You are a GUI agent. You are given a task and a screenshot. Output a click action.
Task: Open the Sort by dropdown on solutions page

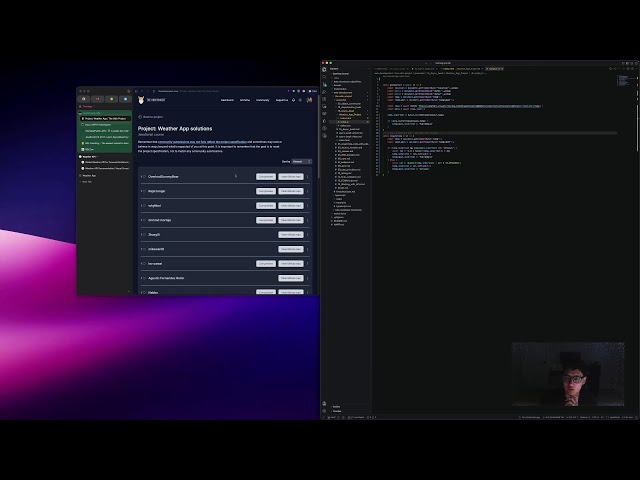point(302,162)
